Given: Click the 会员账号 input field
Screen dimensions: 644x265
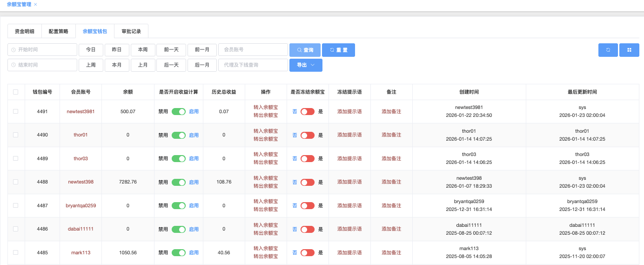Looking at the screenshot, I should click(x=253, y=50).
